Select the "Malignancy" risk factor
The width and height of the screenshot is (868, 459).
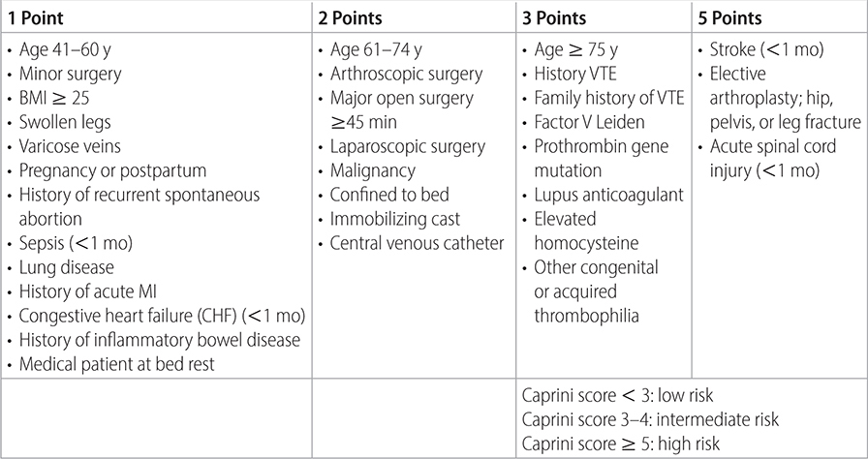coord(373,170)
